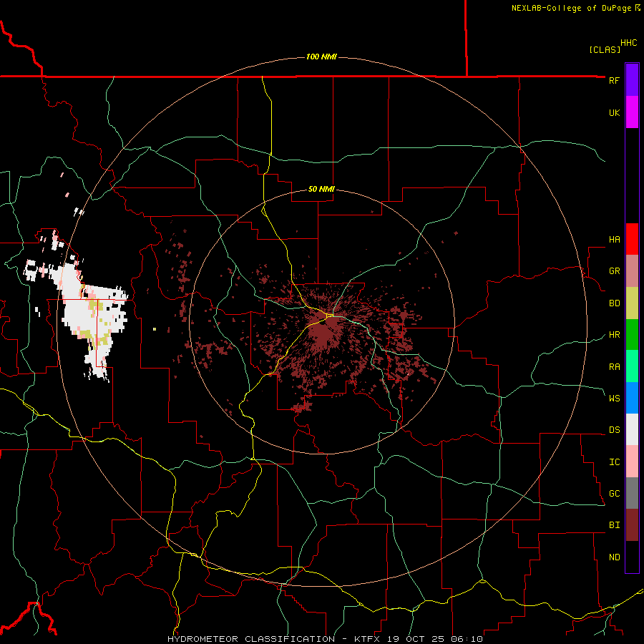This screenshot has width=644, height=644.
Task: Select the blue WS wet snow swatch
Action: tap(632, 398)
